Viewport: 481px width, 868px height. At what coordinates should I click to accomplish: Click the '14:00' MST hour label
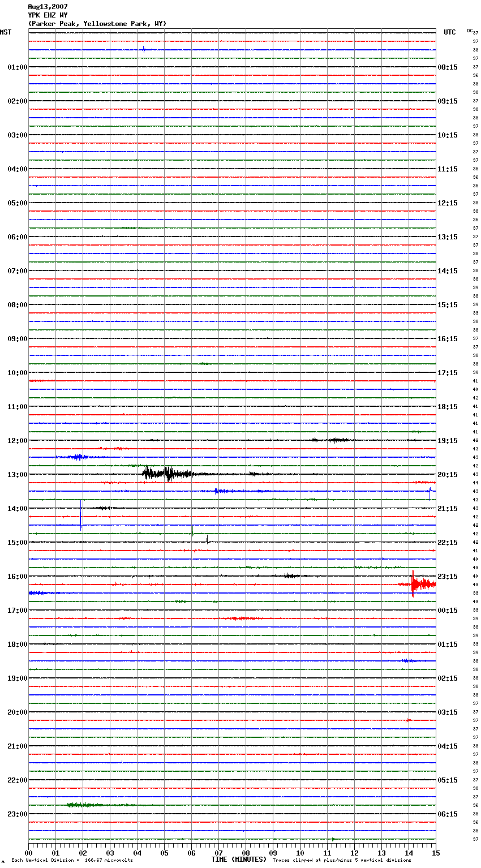(18, 509)
